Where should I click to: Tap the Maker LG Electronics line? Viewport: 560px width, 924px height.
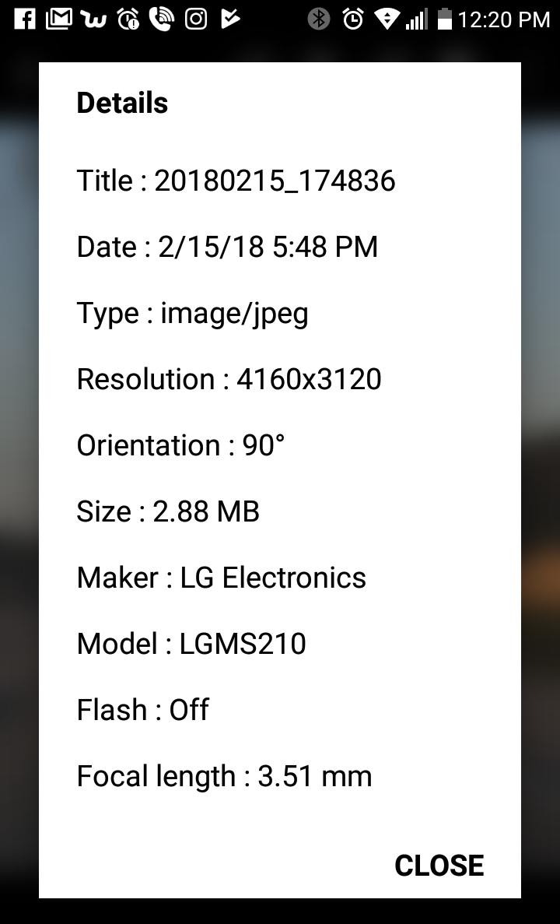(221, 578)
